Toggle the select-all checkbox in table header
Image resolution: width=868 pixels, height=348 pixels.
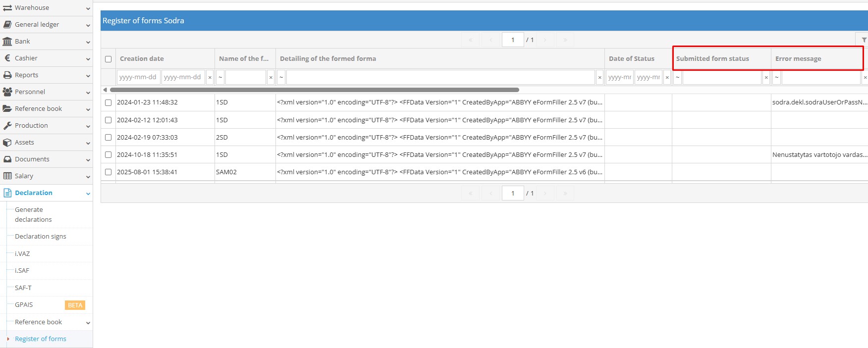click(x=108, y=59)
